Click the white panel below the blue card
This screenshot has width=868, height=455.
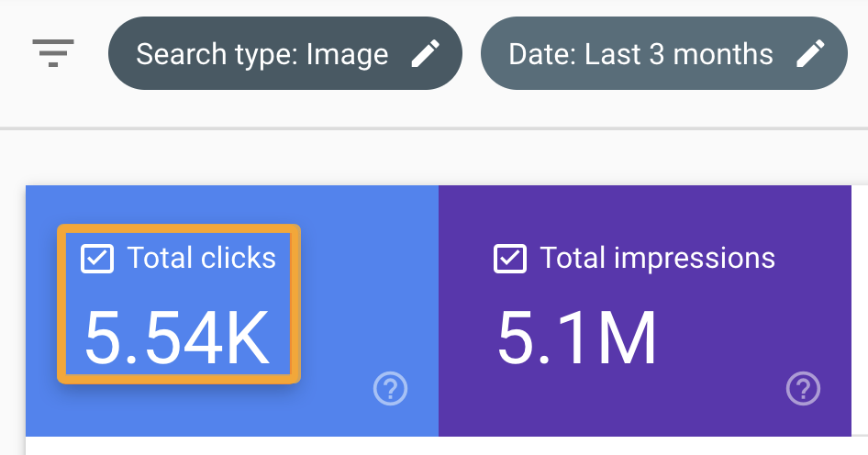click(x=229, y=446)
